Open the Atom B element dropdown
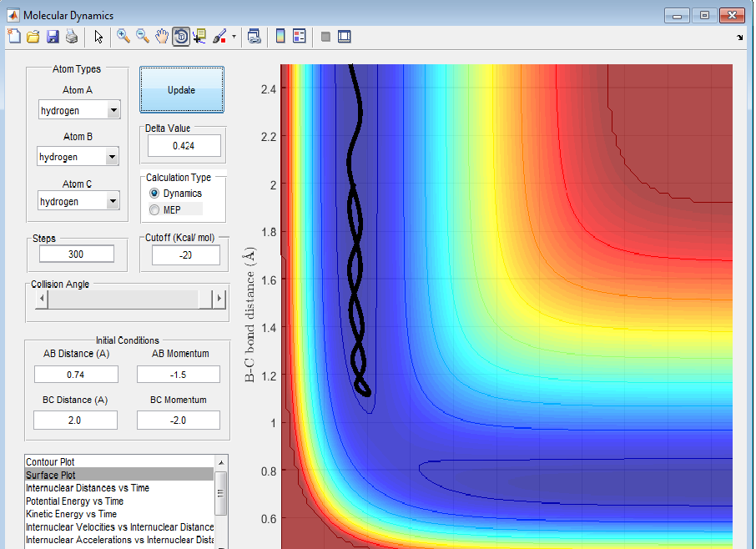756x549 pixels. pyautogui.click(x=111, y=157)
